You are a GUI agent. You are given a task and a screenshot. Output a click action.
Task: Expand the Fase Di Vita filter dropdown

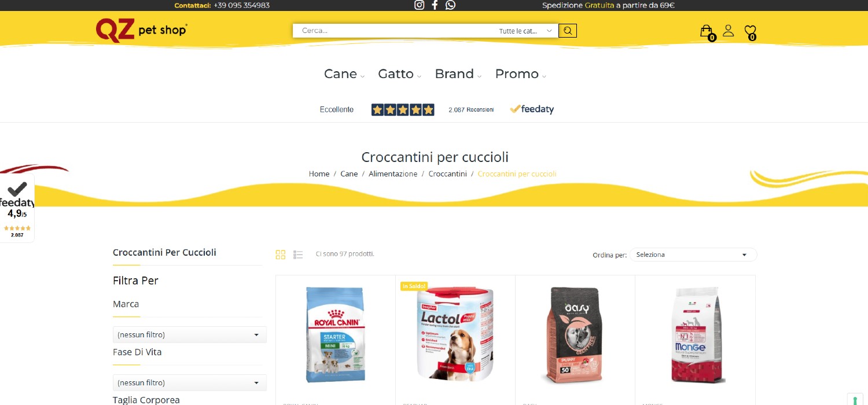pos(190,382)
